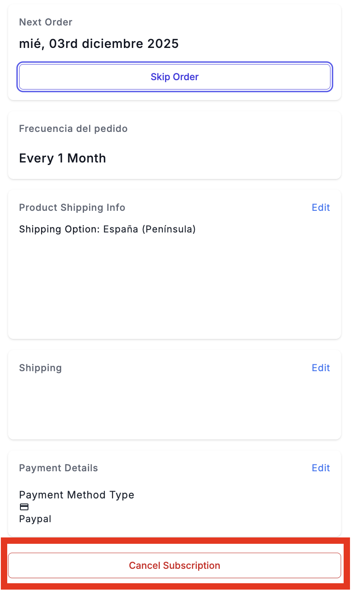
Task: Click the Shipping section heading
Action: [40, 368]
